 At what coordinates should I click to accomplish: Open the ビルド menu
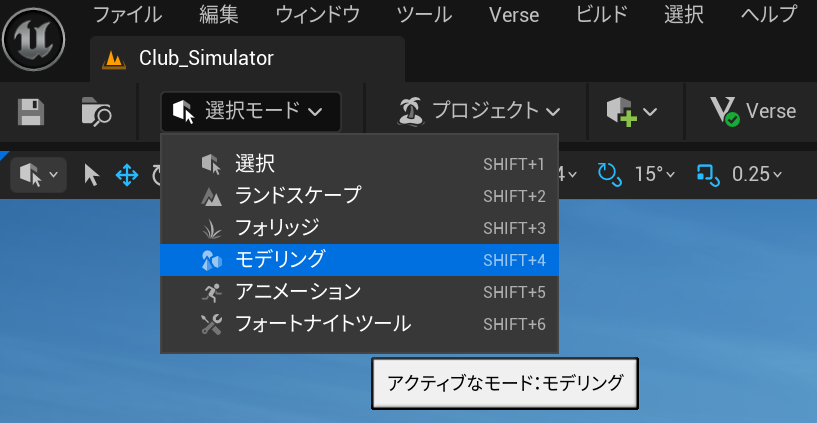pos(603,15)
